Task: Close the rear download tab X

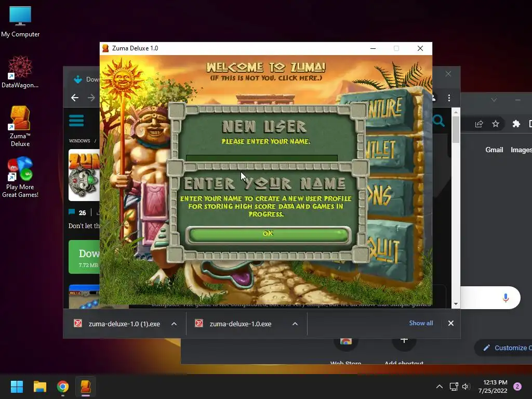Action: coord(448,74)
